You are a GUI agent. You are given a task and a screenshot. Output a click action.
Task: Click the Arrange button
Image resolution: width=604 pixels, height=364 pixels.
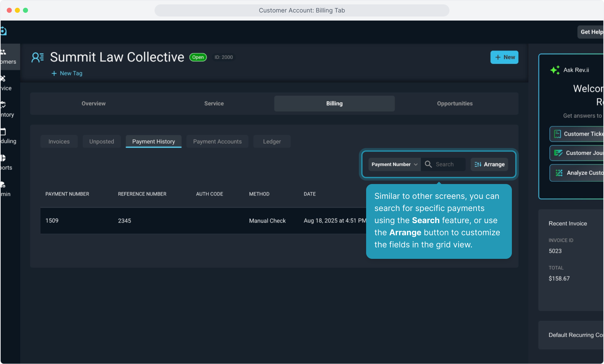point(489,164)
